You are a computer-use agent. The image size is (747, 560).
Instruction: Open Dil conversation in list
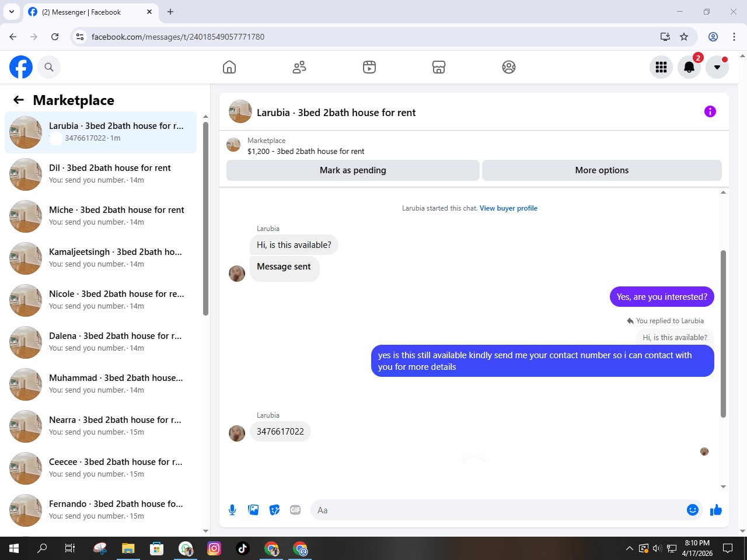pyautogui.click(x=100, y=174)
